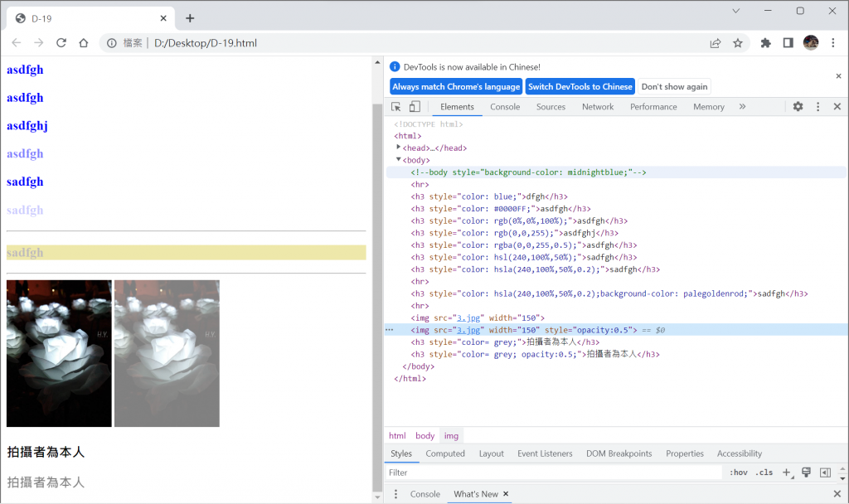This screenshot has width=849, height=504.
Task: Select the body breadcrumb
Action: (425, 436)
